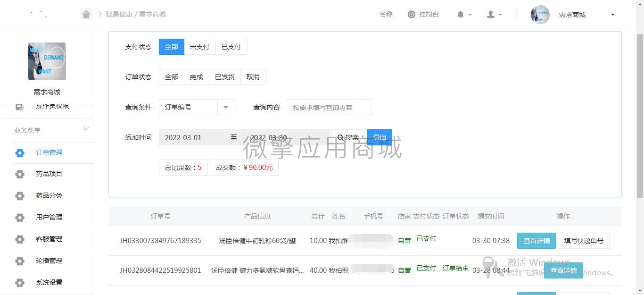Click the 药品项目 gear icon

coord(20,174)
